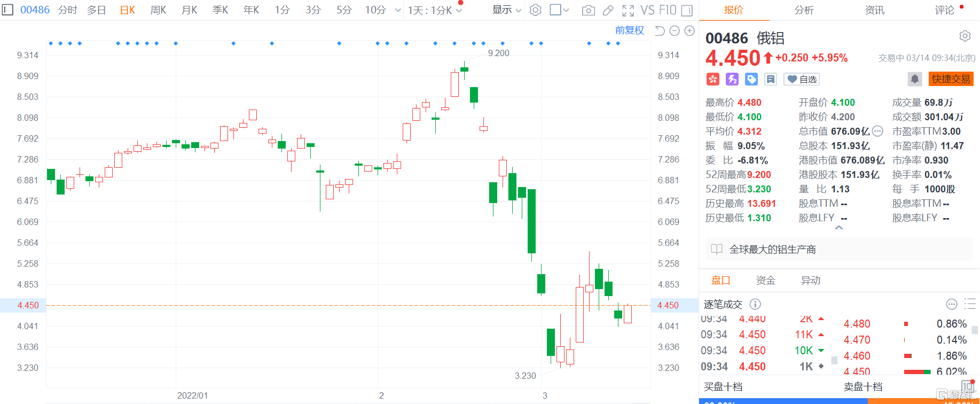This screenshot has width=980, height=404.
Task: Show info about tick-by-tick trades
Action: coord(755,304)
